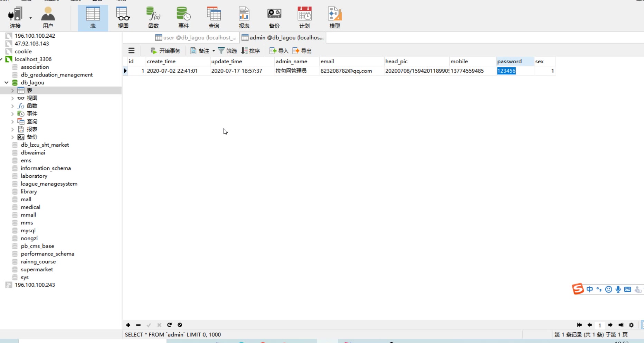
Task: Select the league_managesystem database
Action: coord(49,184)
